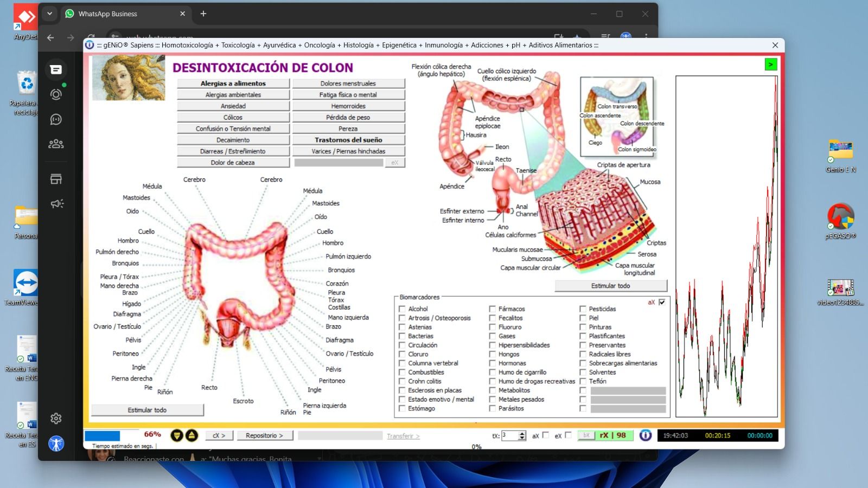868x488 pixels.
Task: Check the Metales pesados checkbox
Action: click(x=493, y=399)
